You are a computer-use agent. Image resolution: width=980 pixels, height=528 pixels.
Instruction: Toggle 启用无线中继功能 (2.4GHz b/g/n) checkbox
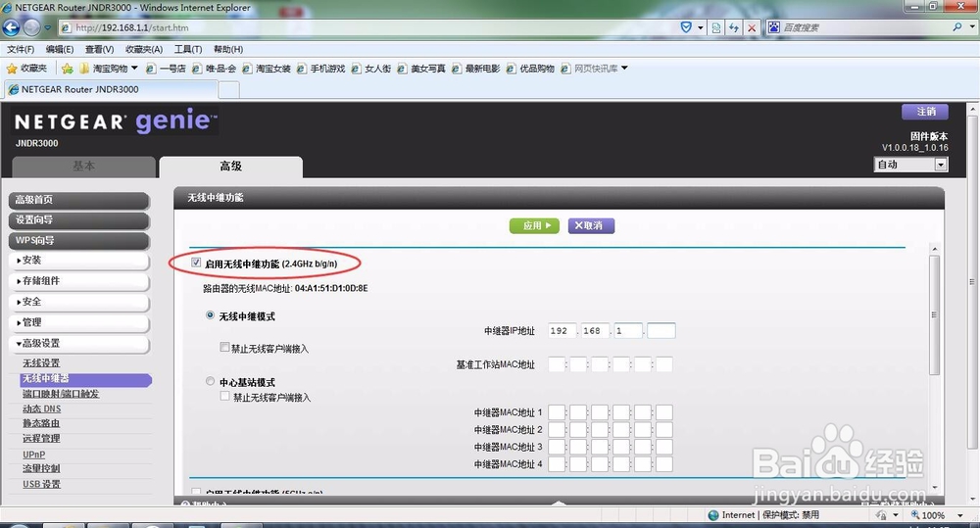(x=196, y=264)
